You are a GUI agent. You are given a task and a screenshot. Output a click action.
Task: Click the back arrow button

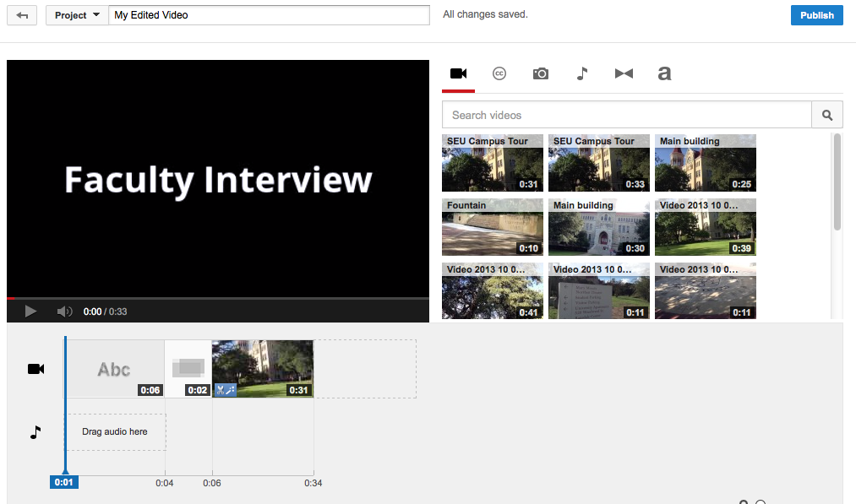tap(22, 15)
